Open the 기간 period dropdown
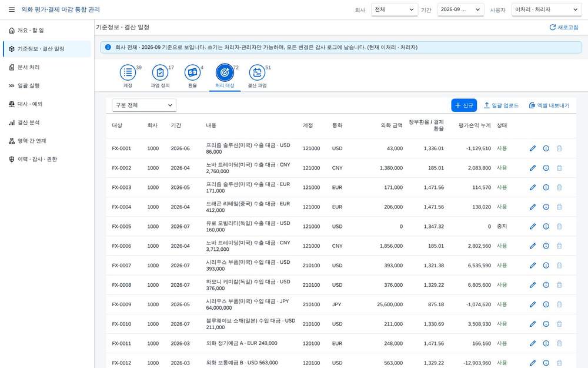588x368 pixels. tap(460, 9)
